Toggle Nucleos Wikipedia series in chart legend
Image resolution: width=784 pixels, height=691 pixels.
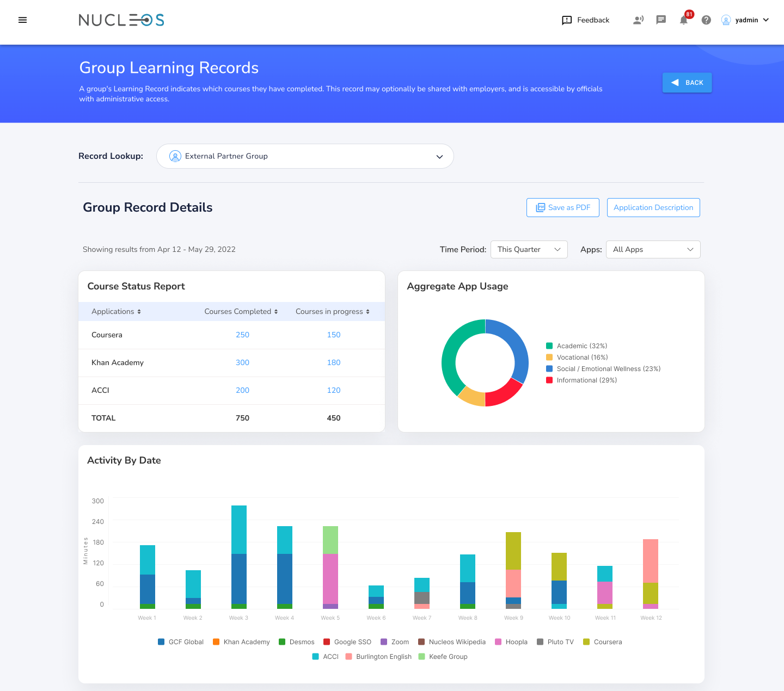452,642
